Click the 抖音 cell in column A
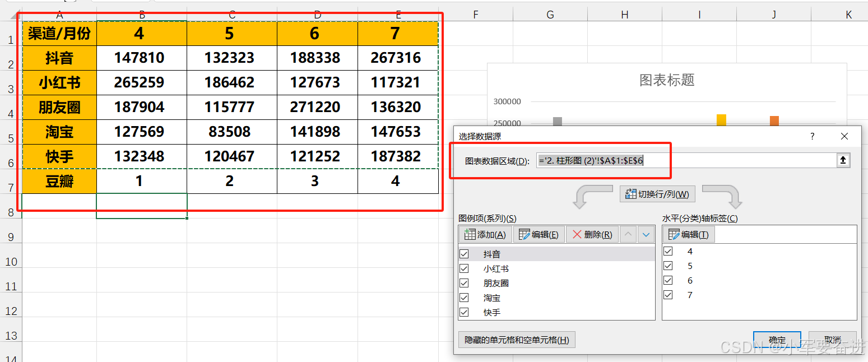This screenshot has width=868, height=362. point(59,58)
